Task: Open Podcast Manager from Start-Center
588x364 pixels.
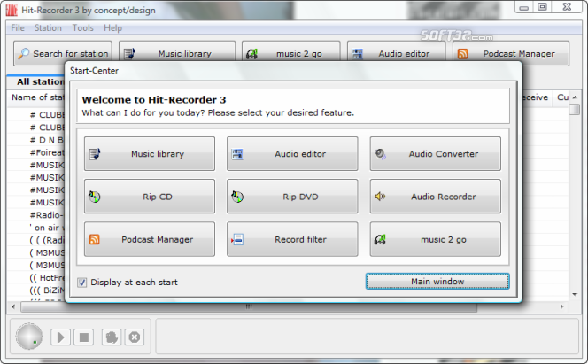Action: [150, 239]
